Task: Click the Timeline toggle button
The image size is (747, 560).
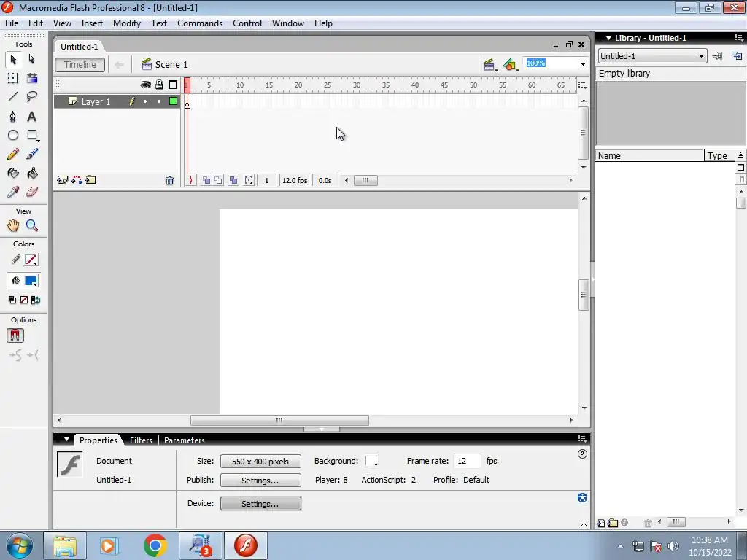Action: click(80, 65)
